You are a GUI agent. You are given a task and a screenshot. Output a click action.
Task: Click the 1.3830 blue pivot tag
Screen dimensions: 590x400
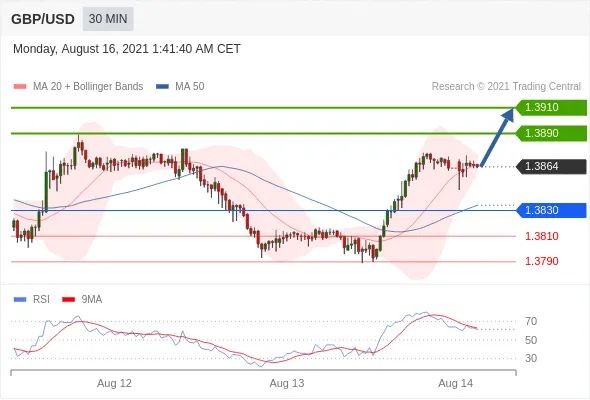[551, 210]
